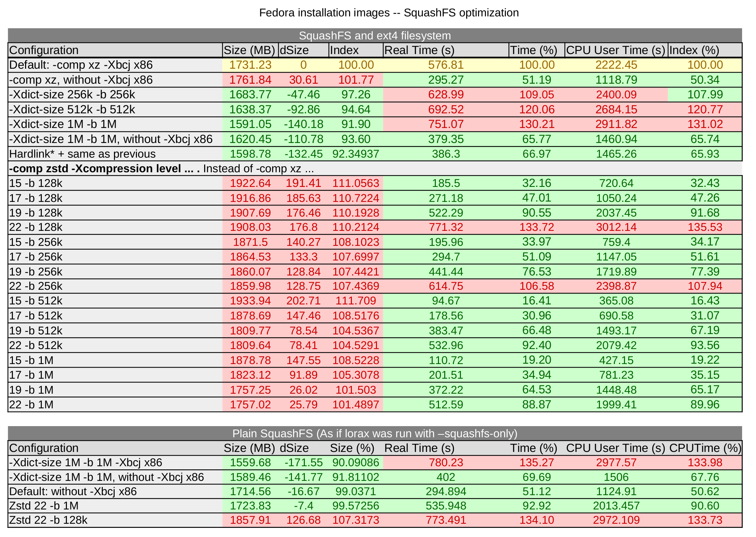
Task: Select the '22 -b 1M' row label in top table
Action: coord(31,404)
